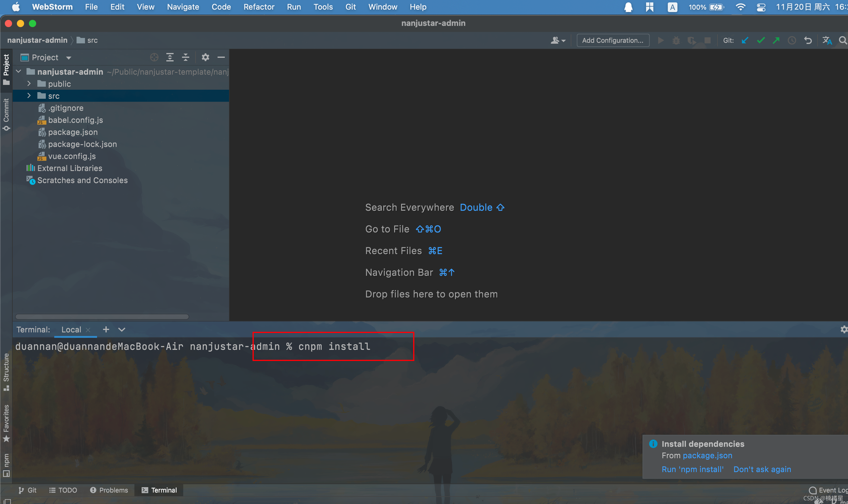Screen dimensions: 848x504
Task: Click the Git push arrow icon
Action: click(776, 40)
